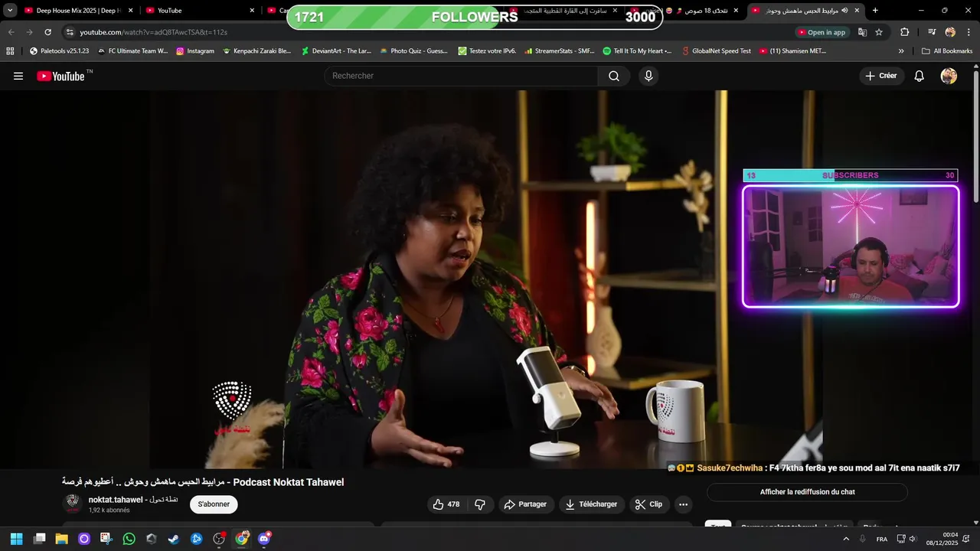Click the Clip button
Viewport: 980px width, 551px height.
coord(649,504)
